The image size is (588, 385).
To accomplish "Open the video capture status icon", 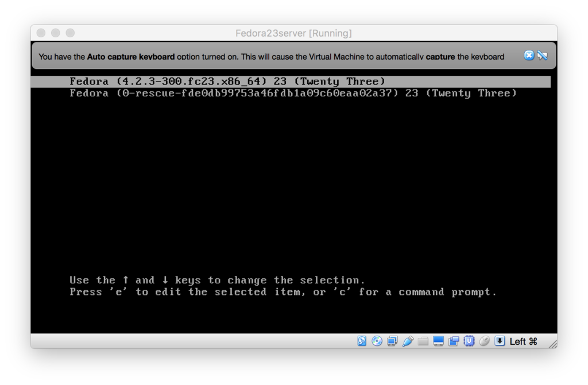I will click(x=454, y=341).
